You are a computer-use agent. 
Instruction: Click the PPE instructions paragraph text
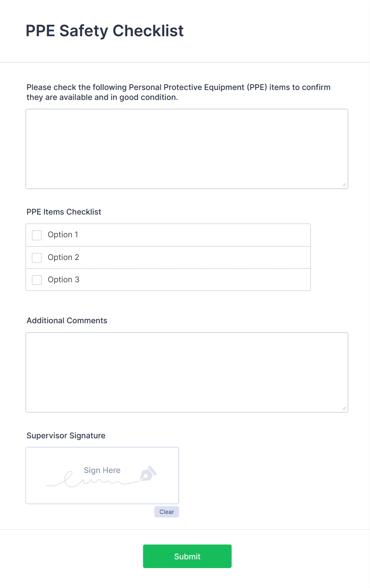pos(178,92)
